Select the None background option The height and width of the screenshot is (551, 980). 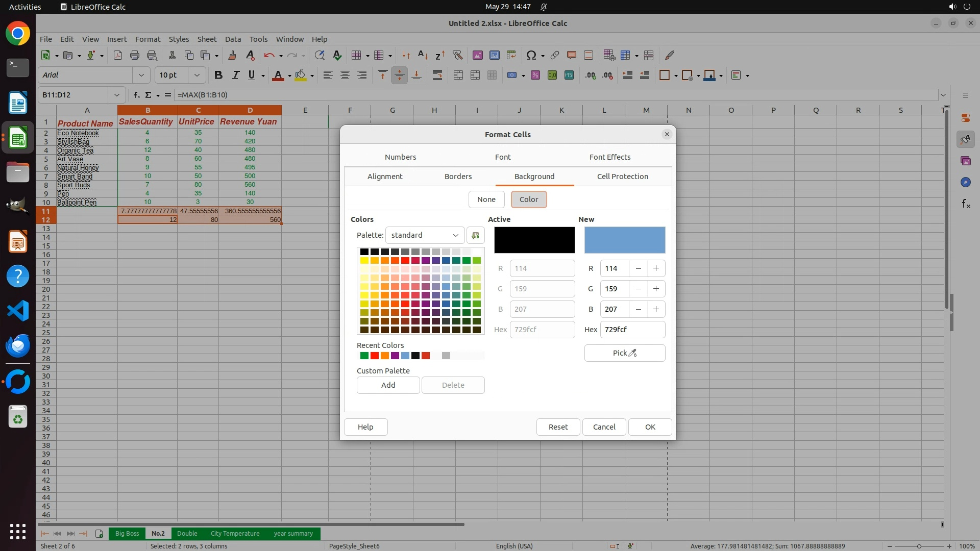tap(486, 199)
